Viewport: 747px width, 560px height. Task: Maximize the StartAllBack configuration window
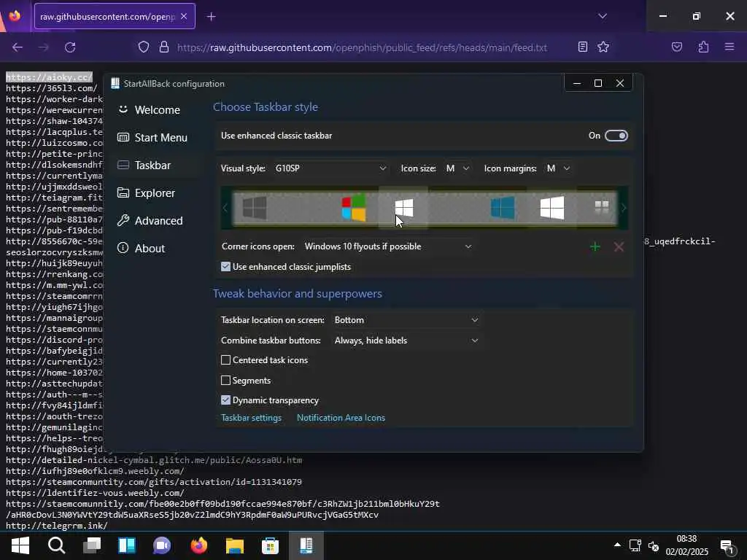(x=598, y=83)
